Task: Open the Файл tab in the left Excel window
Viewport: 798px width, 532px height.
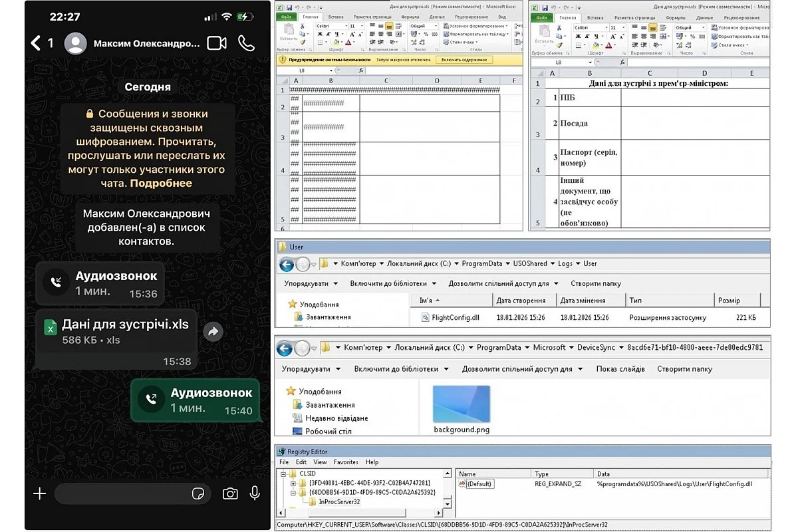Action: point(287,17)
